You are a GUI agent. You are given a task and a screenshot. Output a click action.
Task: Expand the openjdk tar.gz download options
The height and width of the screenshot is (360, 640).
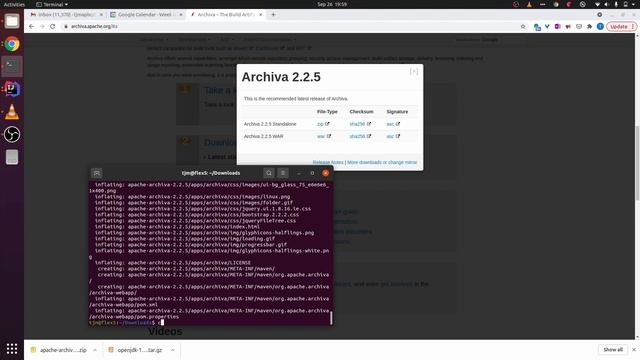(x=173, y=350)
